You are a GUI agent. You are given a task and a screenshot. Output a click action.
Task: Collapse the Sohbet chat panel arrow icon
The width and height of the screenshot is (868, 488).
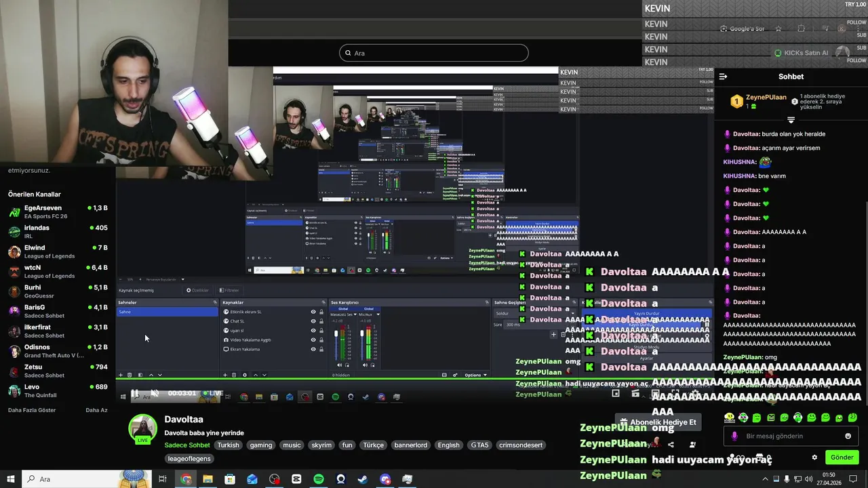[x=723, y=77]
